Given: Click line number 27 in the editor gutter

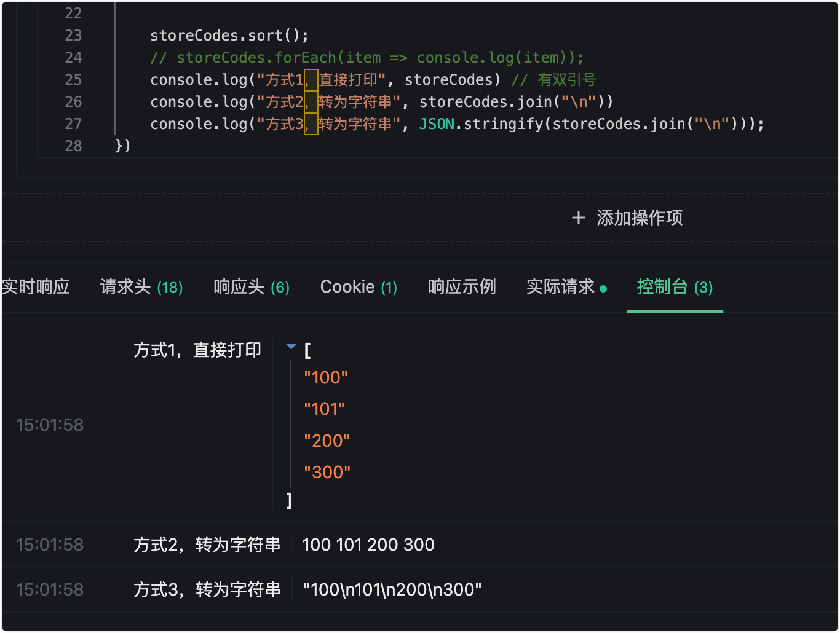Looking at the screenshot, I should [x=73, y=124].
